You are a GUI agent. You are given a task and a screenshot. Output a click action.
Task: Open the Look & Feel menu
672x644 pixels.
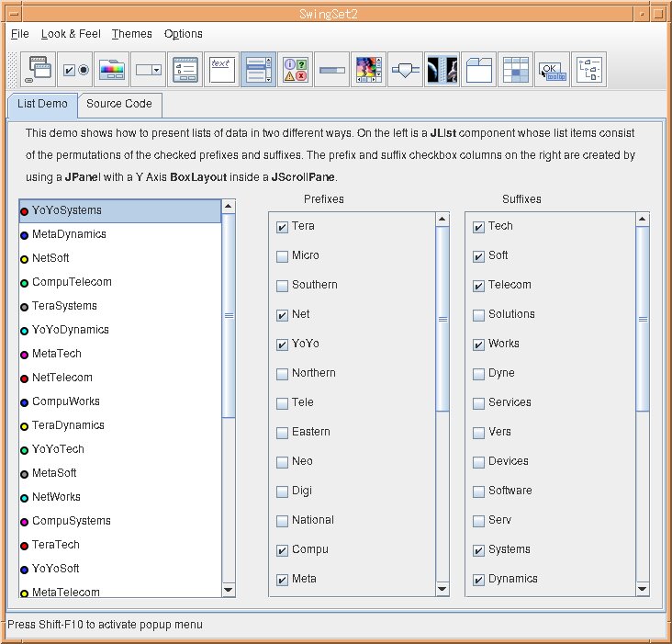[71, 34]
